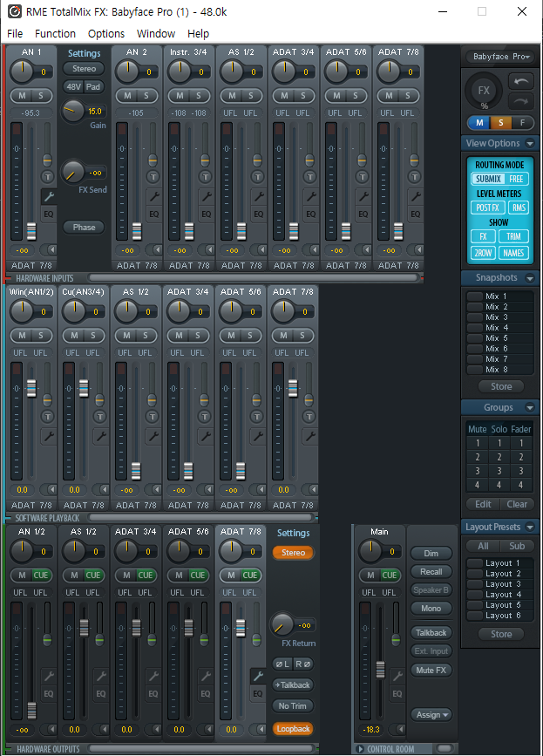543x756 pixels.
Task: Click trim T icon on Win(AN1/2) playback channel
Action: click(47, 416)
